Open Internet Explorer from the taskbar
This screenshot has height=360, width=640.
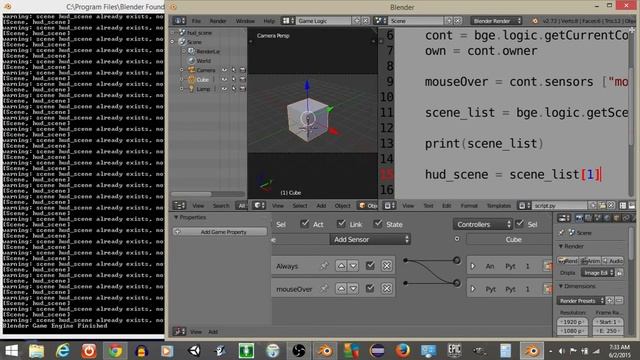62,351
